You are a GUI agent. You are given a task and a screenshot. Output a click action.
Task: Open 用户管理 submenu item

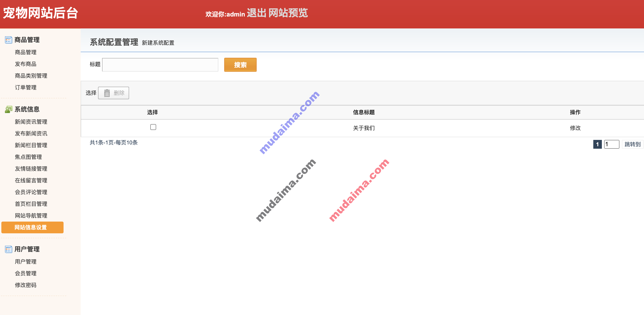point(25,262)
